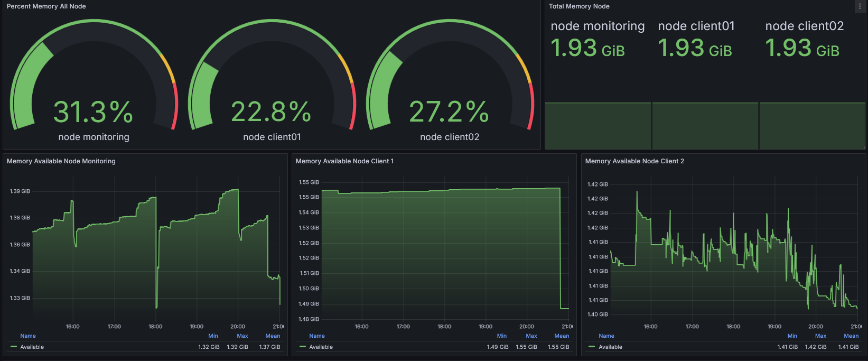Screen dimensions: 868x361
Task: Click green series marker in Node Monitoring legend
Action: coord(14,347)
